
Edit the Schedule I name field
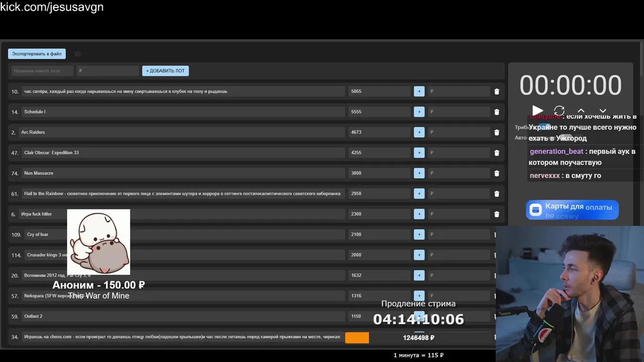pos(183,112)
